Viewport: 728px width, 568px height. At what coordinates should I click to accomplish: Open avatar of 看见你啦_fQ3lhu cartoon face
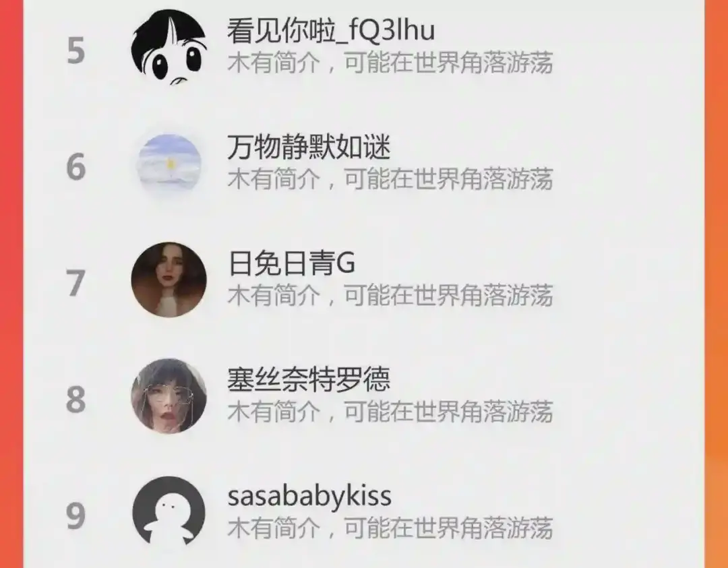tap(169, 47)
